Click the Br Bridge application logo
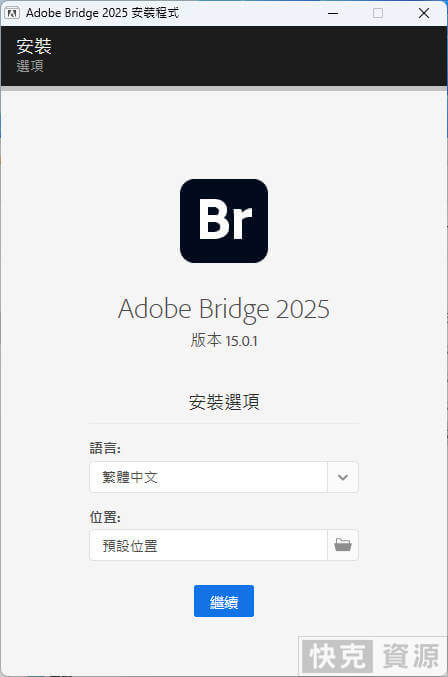 pyautogui.click(x=224, y=221)
